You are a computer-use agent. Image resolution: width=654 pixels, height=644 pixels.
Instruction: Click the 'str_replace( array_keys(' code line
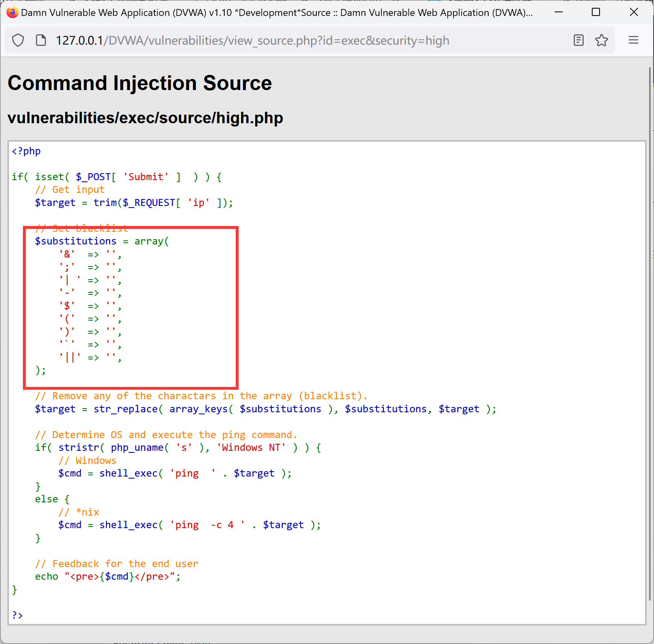pos(266,409)
